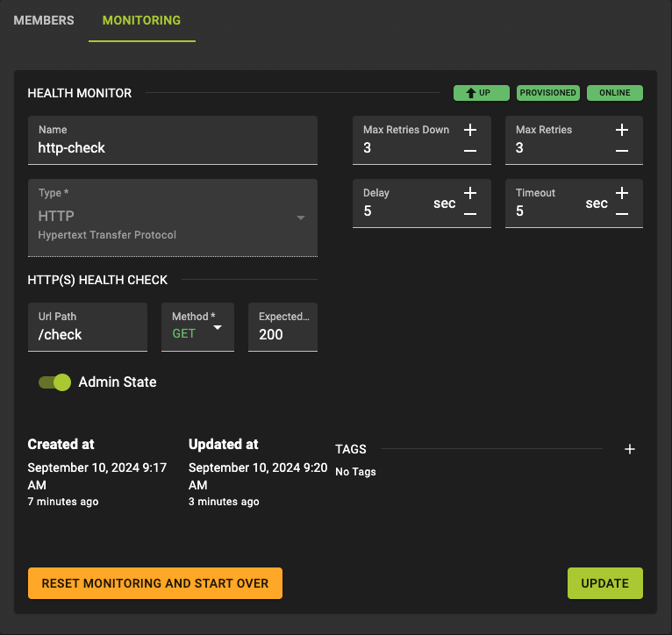The height and width of the screenshot is (635, 672).
Task: Decrement Max Retries using minus icon
Action: click(x=622, y=151)
